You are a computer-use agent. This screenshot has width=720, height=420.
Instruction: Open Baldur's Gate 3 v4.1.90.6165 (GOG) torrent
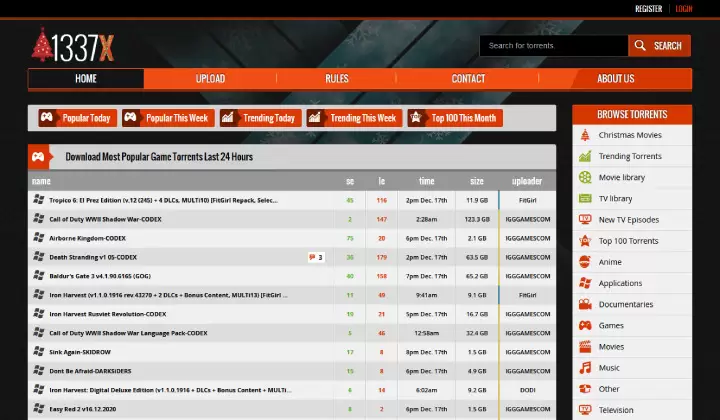click(100, 276)
